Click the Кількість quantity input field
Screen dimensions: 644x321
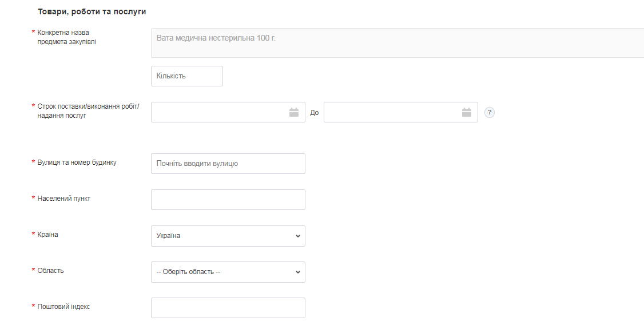coord(186,76)
